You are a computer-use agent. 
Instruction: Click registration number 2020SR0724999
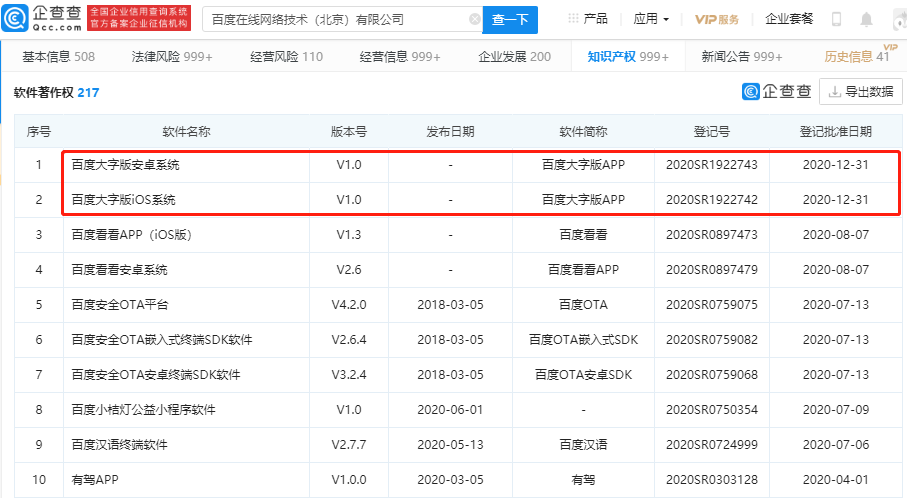coord(711,445)
